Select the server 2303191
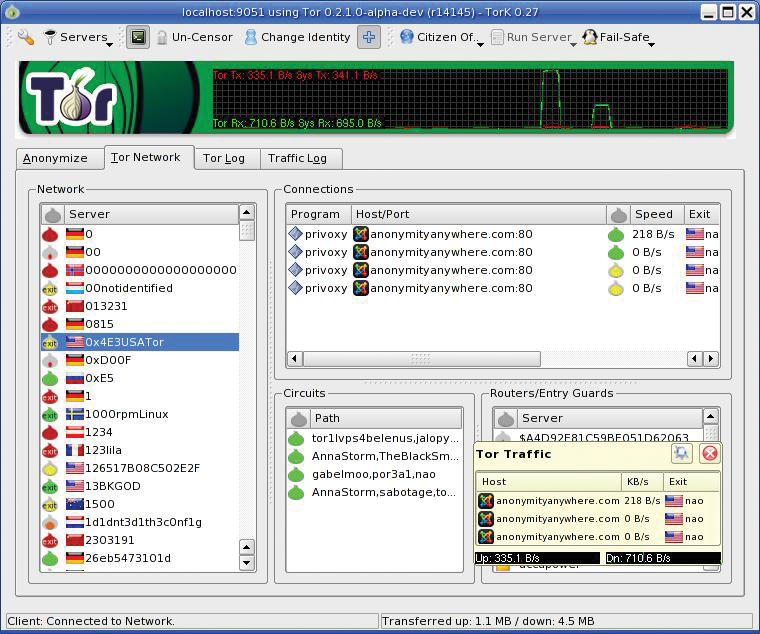 (x=140, y=540)
